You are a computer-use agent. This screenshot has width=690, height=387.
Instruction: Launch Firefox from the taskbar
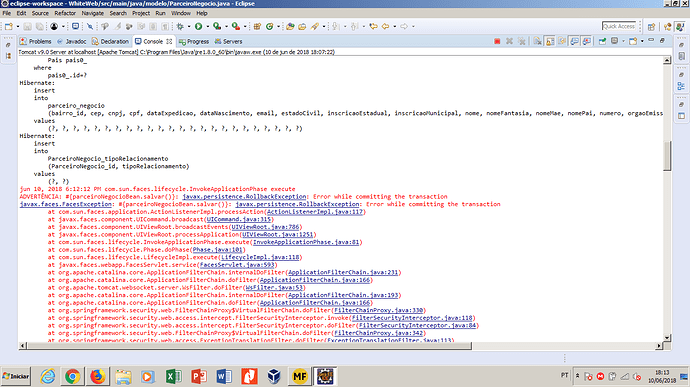coord(98,376)
